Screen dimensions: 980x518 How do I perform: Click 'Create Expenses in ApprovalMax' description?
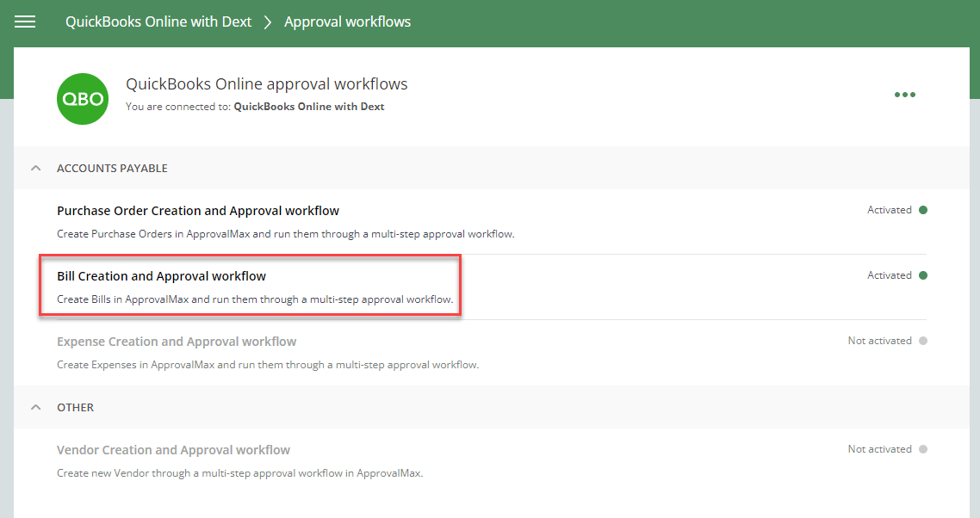point(268,365)
